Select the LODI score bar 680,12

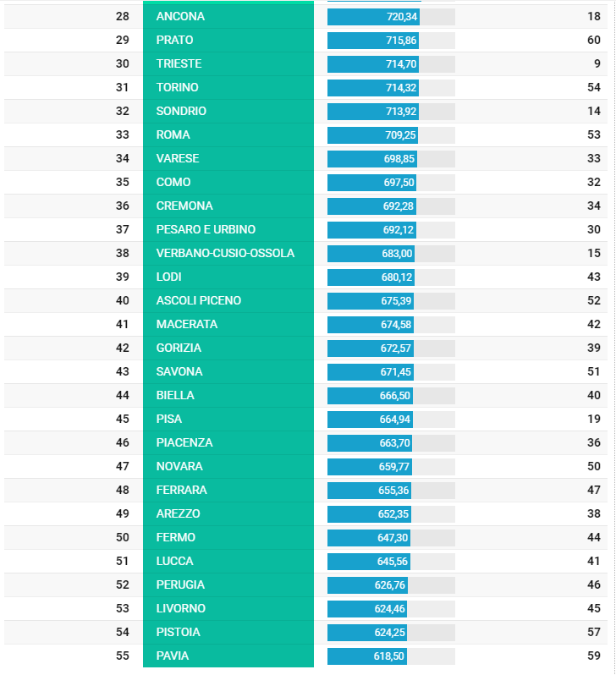(x=371, y=277)
